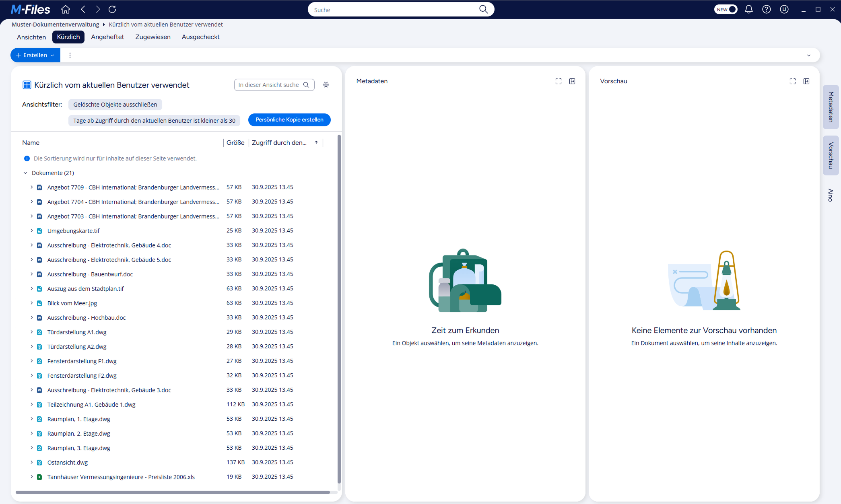The height and width of the screenshot is (504, 841).
Task: Collapse the Dokumente (21) group
Action: (25, 173)
